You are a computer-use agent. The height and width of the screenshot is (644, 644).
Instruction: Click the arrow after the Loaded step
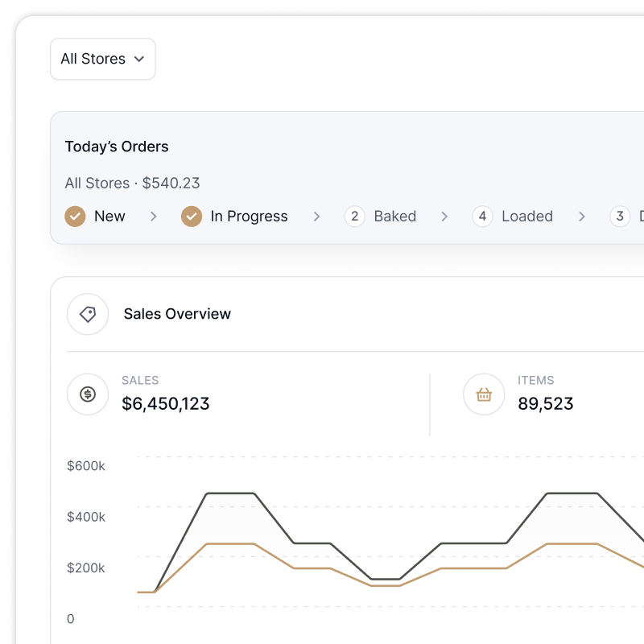coord(582,217)
